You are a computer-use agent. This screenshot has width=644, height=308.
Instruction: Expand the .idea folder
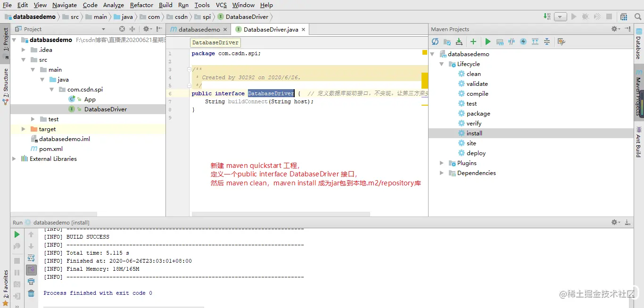tap(24, 50)
